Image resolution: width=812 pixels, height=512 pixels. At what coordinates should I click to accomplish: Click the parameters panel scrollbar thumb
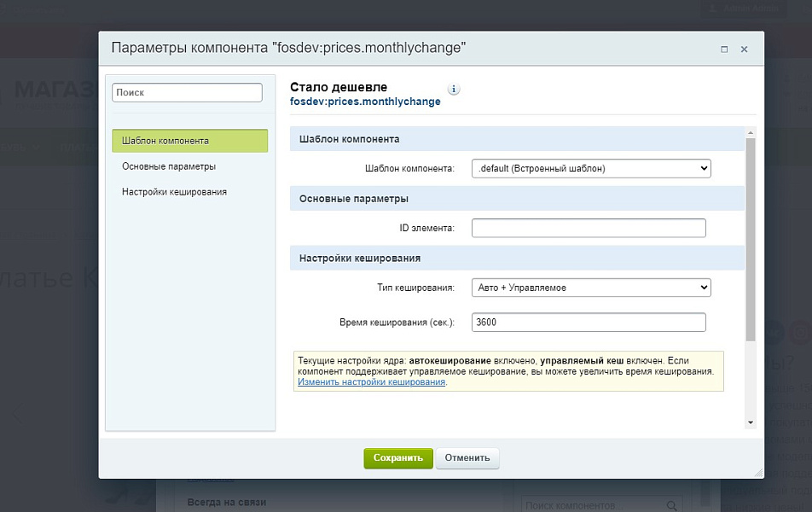click(x=751, y=239)
